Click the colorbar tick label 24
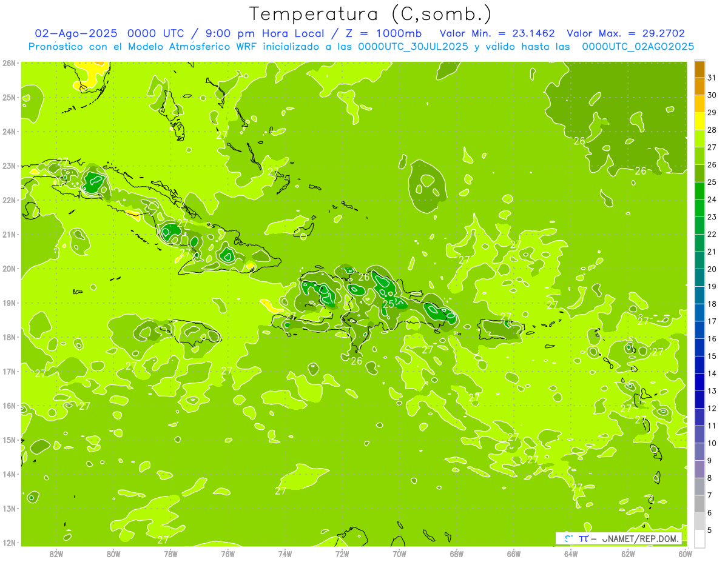The width and height of the screenshot is (728, 562). click(x=712, y=199)
